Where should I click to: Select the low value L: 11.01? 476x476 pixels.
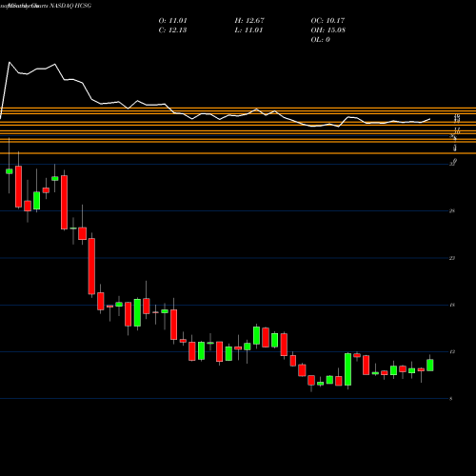tap(248, 30)
